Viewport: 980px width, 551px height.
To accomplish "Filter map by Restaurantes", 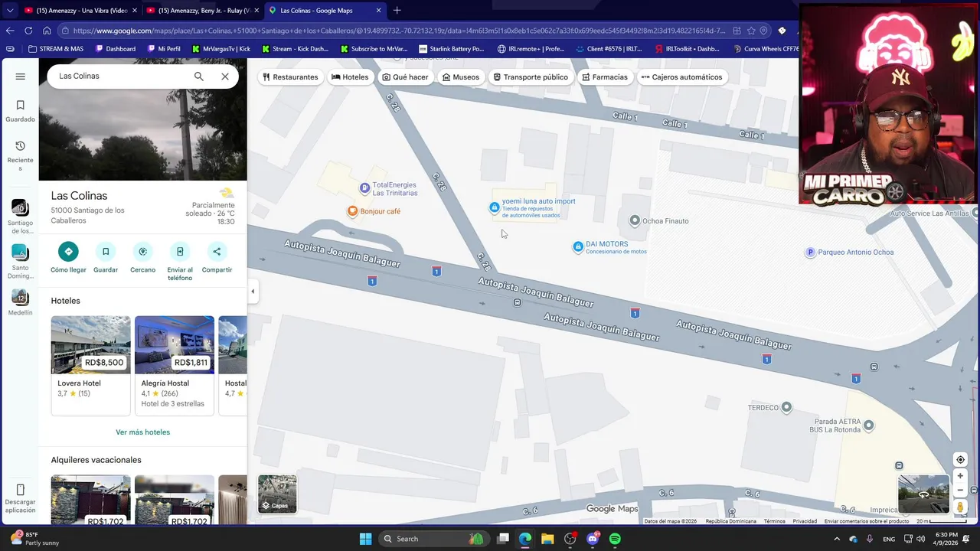I will point(290,77).
